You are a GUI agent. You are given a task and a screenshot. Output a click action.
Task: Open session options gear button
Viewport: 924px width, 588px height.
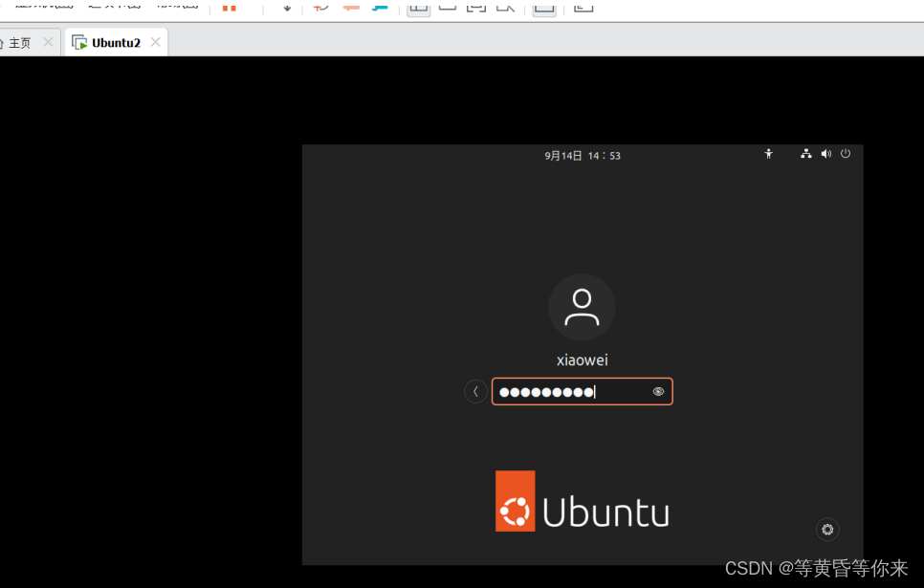point(827,529)
